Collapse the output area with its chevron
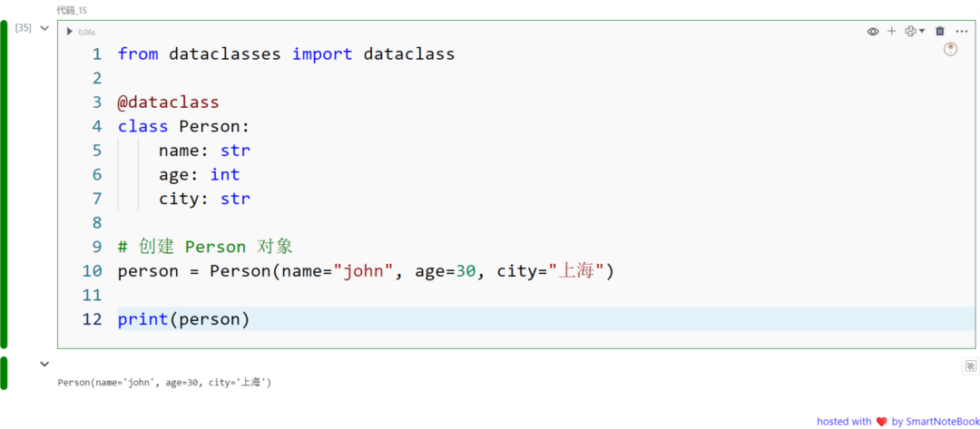 [44, 364]
